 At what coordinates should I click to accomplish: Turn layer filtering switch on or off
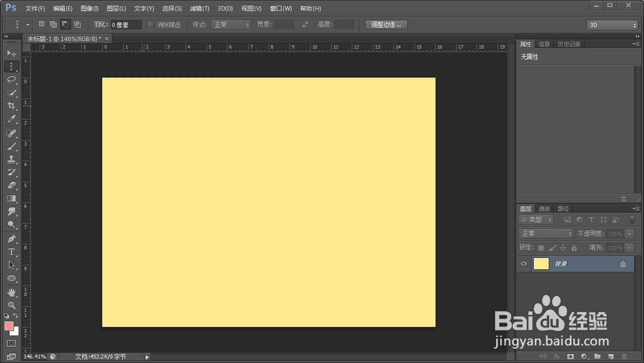click(x=632, y=219)
